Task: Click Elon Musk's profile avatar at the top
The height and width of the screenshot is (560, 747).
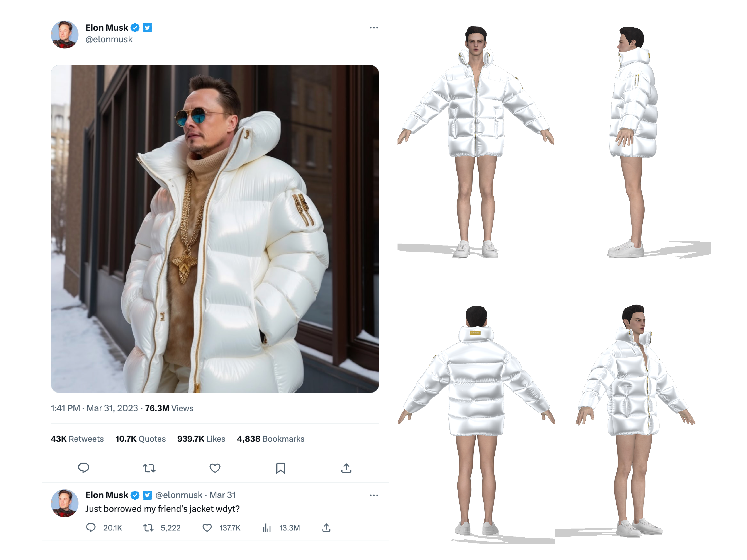Action: 65,34
